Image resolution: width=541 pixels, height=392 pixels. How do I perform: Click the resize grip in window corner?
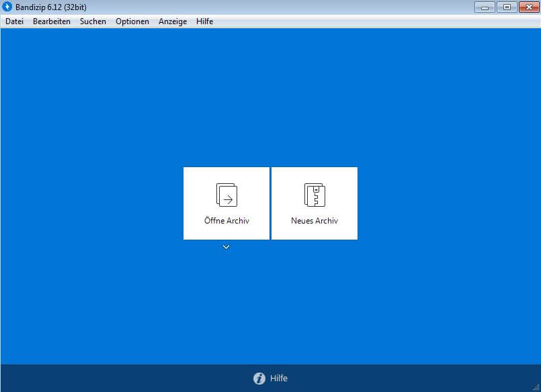tap(536, 388)
